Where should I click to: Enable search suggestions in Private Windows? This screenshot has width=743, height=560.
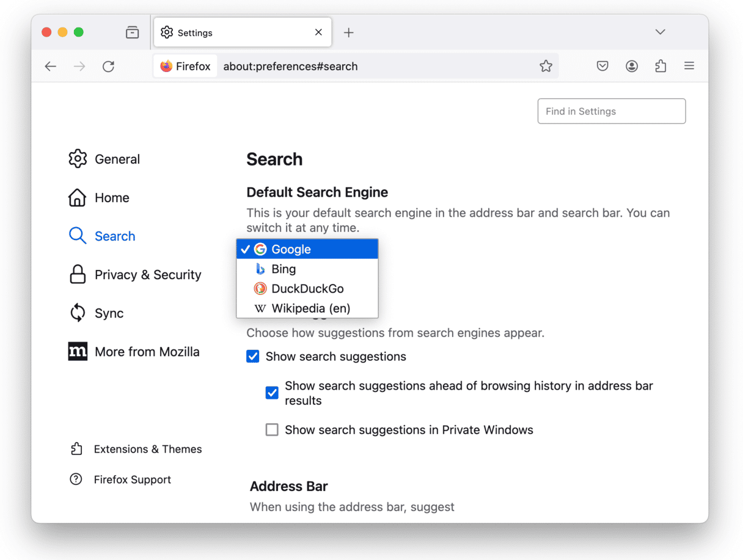(x=272, y=430)
